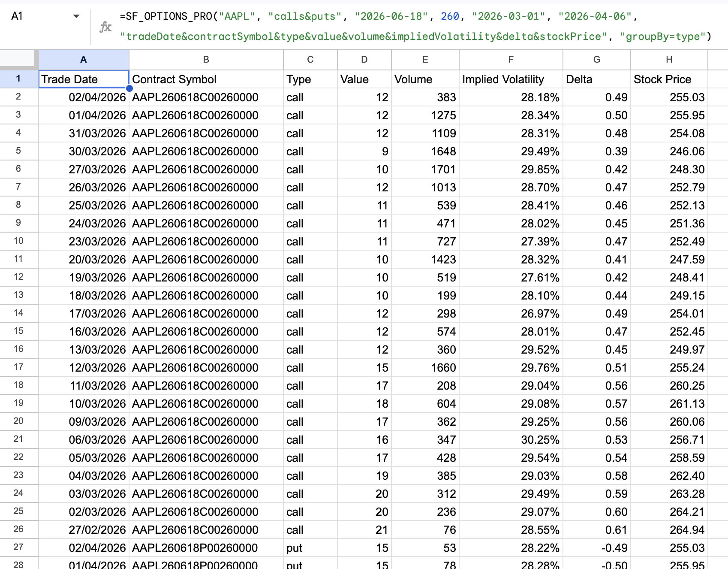Click contract symbol AAPL260618P00260000 in row 27
728x569 pixels.
click(206, 548)
